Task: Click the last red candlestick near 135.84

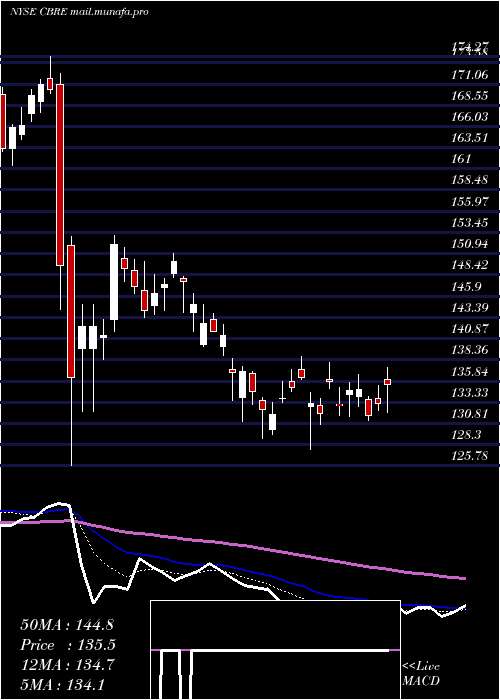Action: pos(388,382)
